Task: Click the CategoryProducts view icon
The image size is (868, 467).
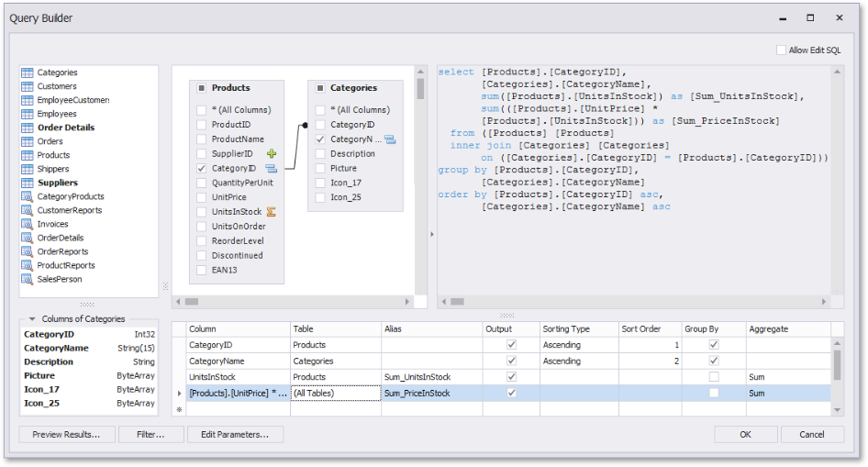Action: 28,196
